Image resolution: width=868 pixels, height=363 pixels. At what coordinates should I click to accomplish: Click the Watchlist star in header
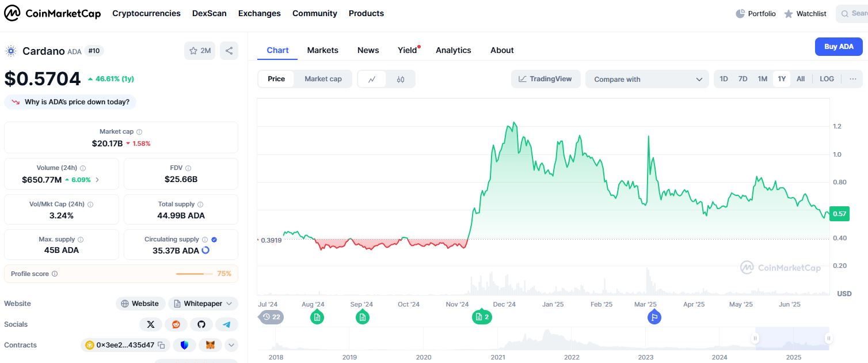click(789, 13)
